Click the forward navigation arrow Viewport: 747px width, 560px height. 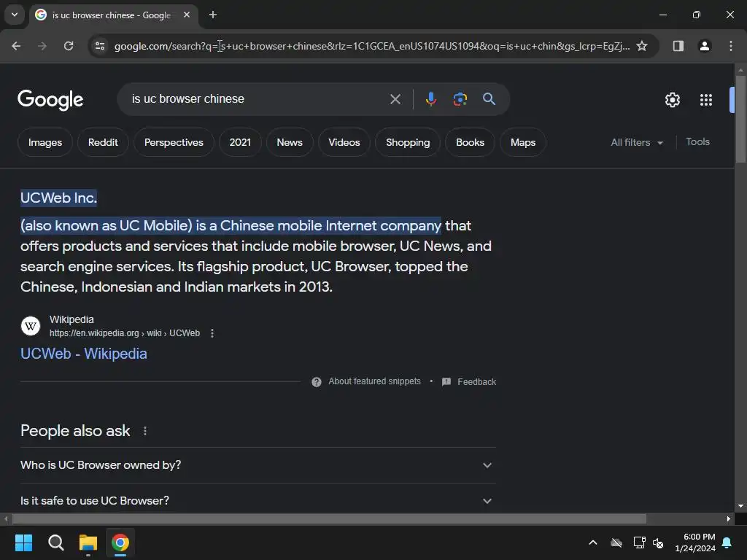click(42, 46)
